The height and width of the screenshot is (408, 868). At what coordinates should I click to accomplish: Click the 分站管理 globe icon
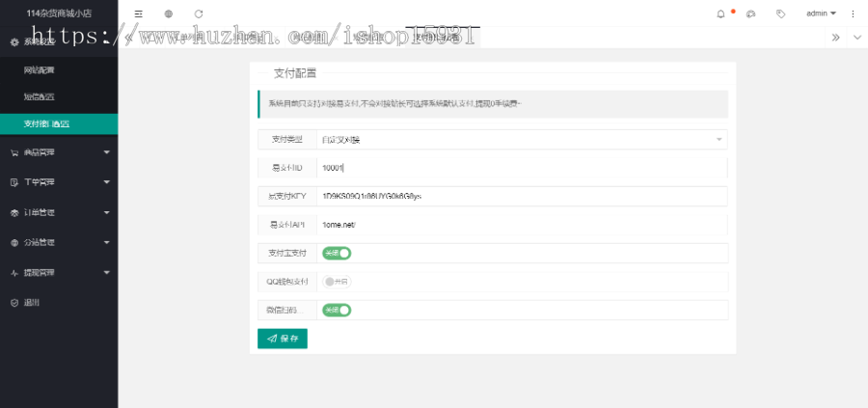(14, 243)
